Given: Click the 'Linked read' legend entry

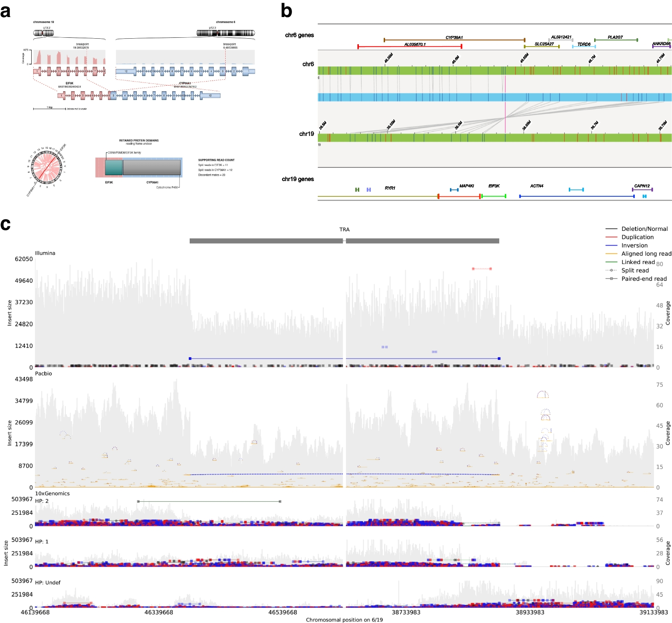Looking at the screenshot, I should click(630, 262).
